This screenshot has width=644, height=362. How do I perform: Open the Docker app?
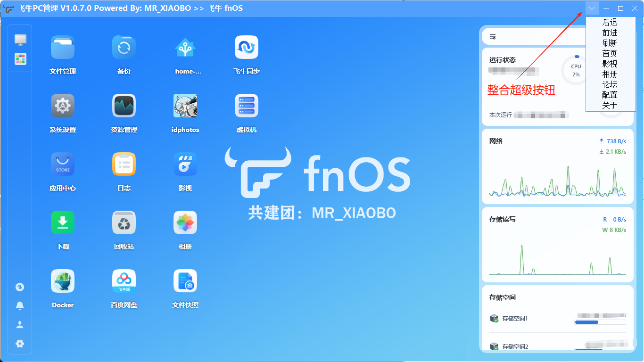pos(63,281)
